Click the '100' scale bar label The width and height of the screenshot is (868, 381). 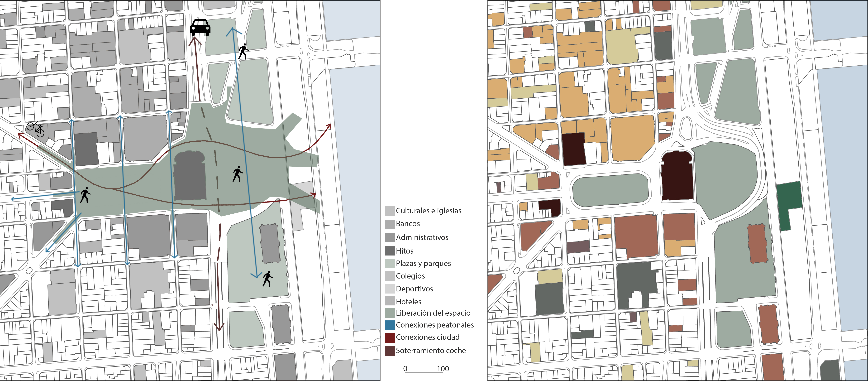click(x=443, y=369)
